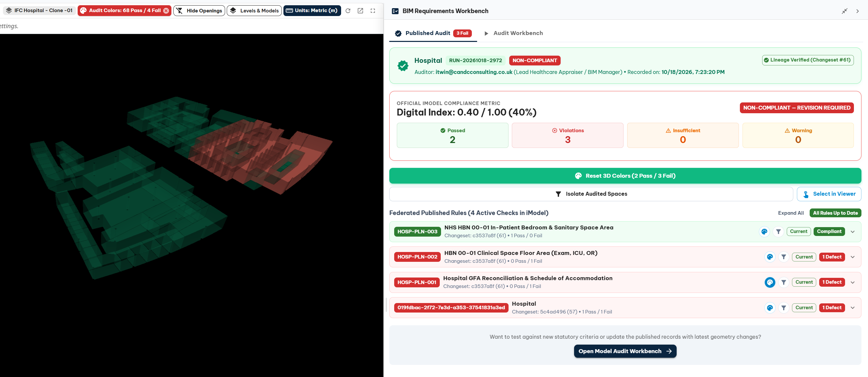Image resolution: width=868 pixels, height=377 pixels.
Task: Click palette icon on HOSP-PLN-003 row
Action: coord(764,232)
